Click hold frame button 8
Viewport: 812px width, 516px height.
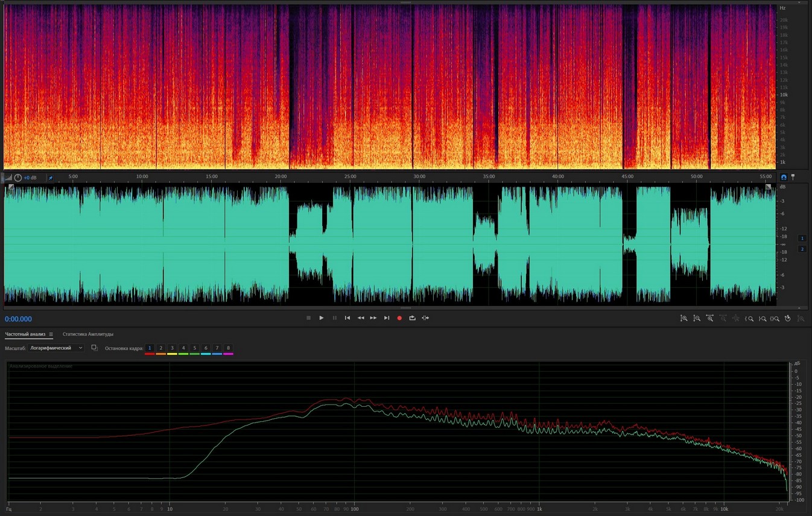click(228, 348)
